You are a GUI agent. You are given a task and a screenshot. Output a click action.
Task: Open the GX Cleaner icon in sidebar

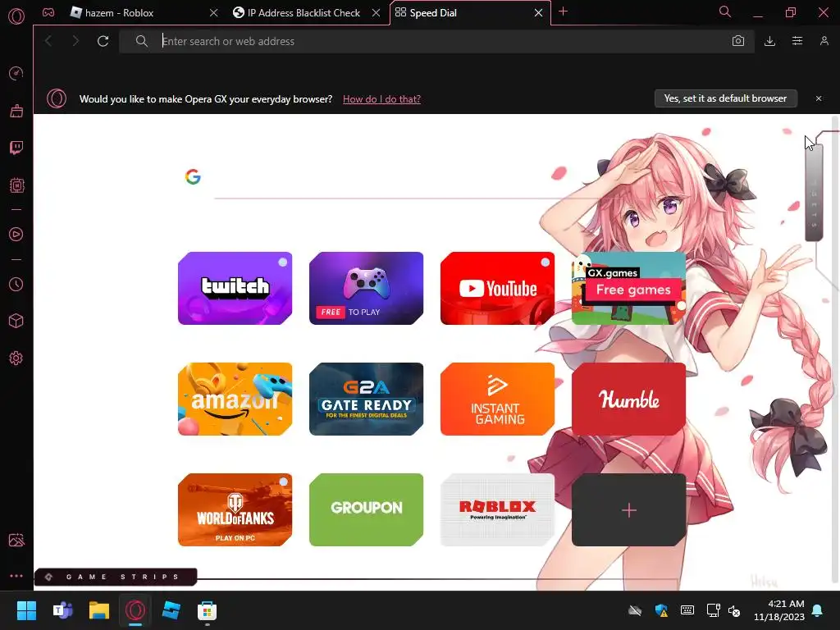point(16,111)
